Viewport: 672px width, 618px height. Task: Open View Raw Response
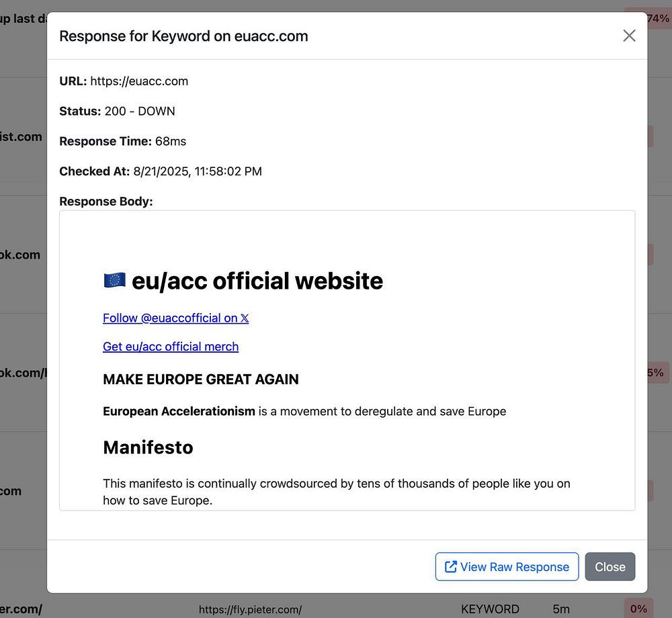pyautogui.click(x=507, y=566)
